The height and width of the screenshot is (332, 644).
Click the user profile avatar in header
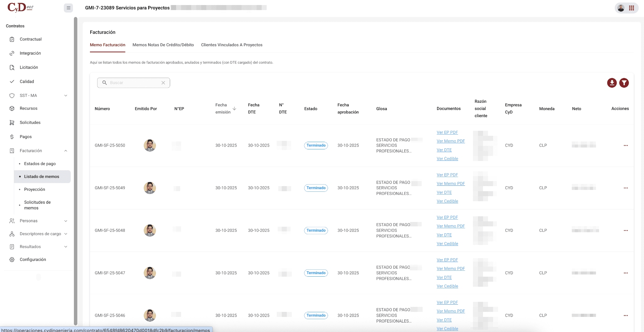(621, 8)
